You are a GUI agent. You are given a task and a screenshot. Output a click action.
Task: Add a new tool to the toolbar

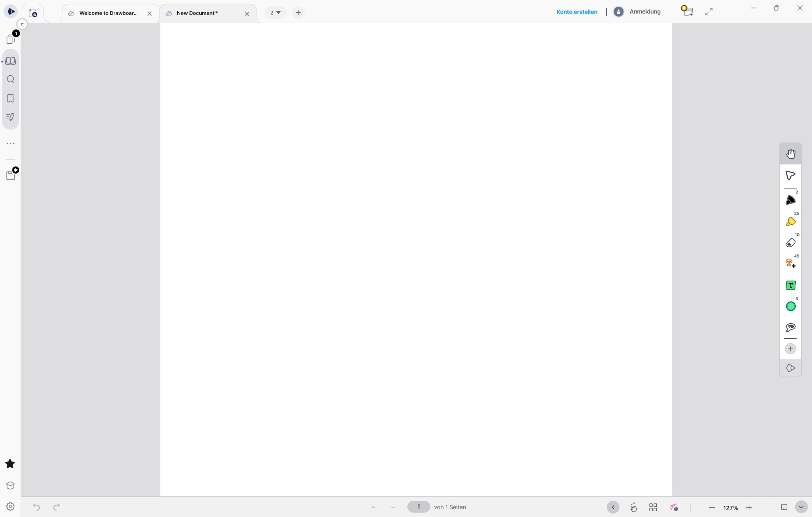point(790,349)
